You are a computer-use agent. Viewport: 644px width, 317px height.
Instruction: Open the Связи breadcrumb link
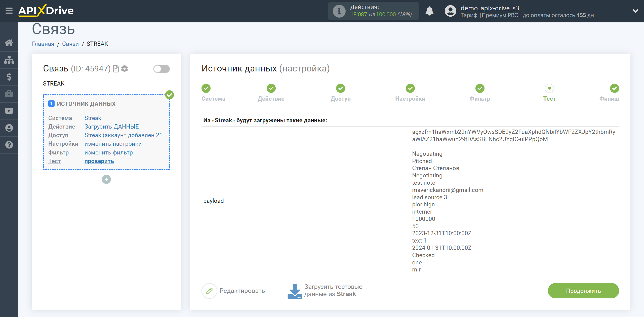point(70,44)
